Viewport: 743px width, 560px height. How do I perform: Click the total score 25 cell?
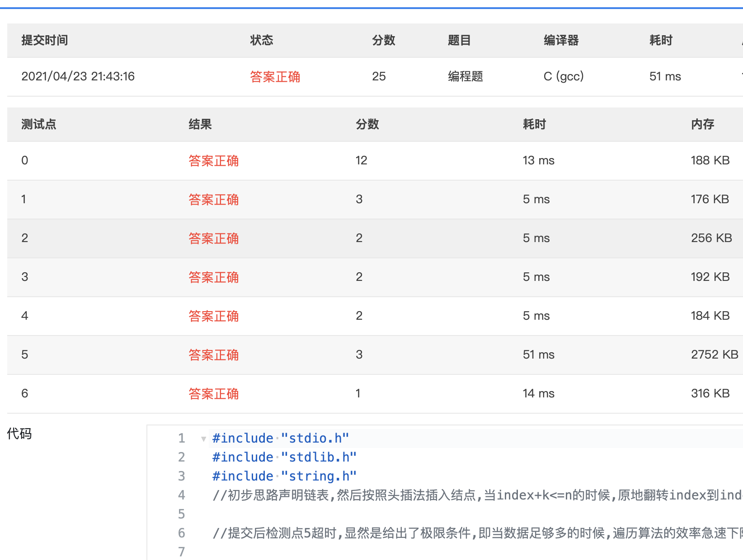379,76
